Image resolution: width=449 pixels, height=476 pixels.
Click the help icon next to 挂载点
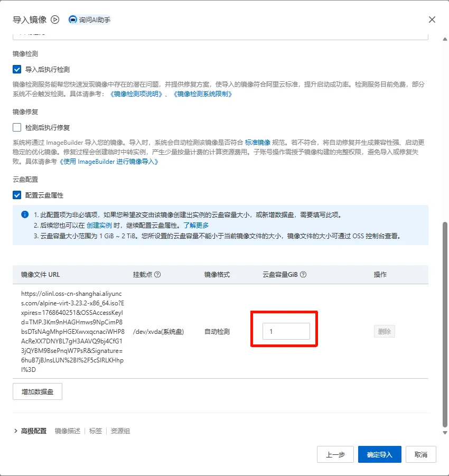point(157,275)
